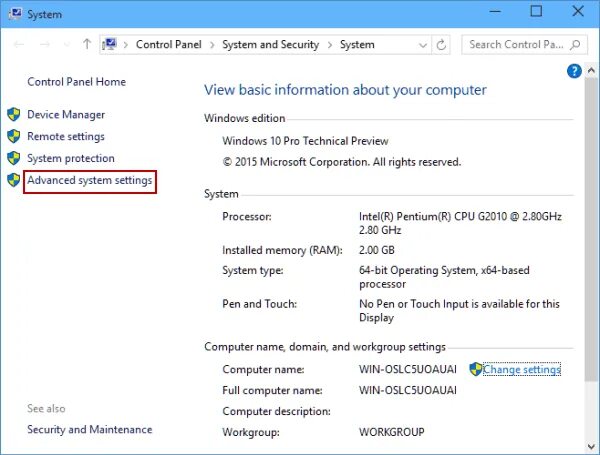The height and width of the screenshot is (455, 600).
Task: Open the address bar history dropdown
Action: click(422, 45)
